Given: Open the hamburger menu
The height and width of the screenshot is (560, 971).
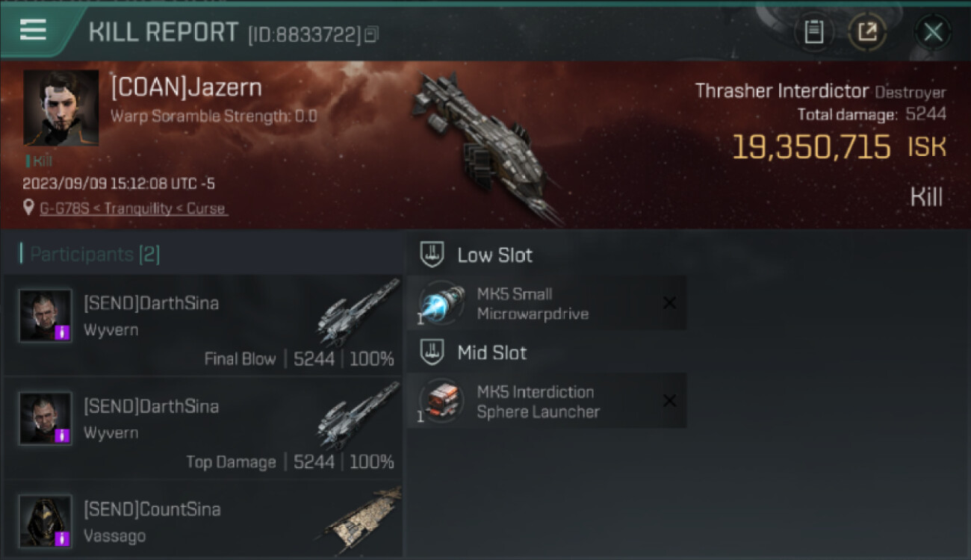Looking at the screenshot, I should 33,31.
